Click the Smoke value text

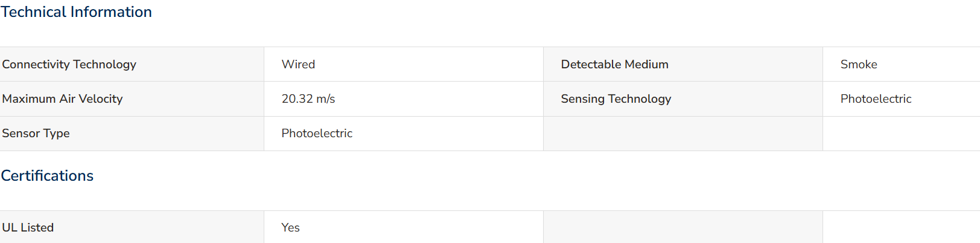pos(859,64)
